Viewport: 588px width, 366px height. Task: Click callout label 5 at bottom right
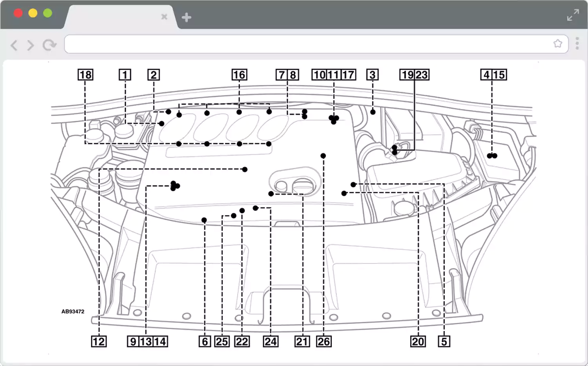[x=444, y=341]
